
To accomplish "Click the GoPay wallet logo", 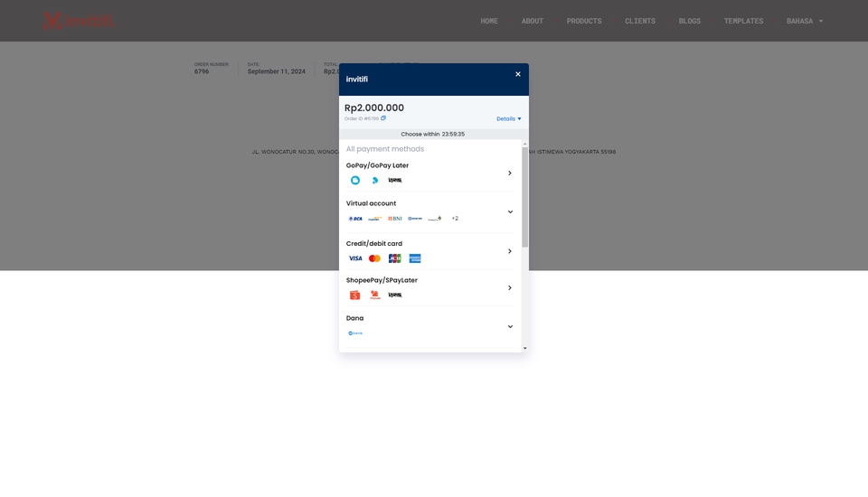I will click(x=354, y=181).
